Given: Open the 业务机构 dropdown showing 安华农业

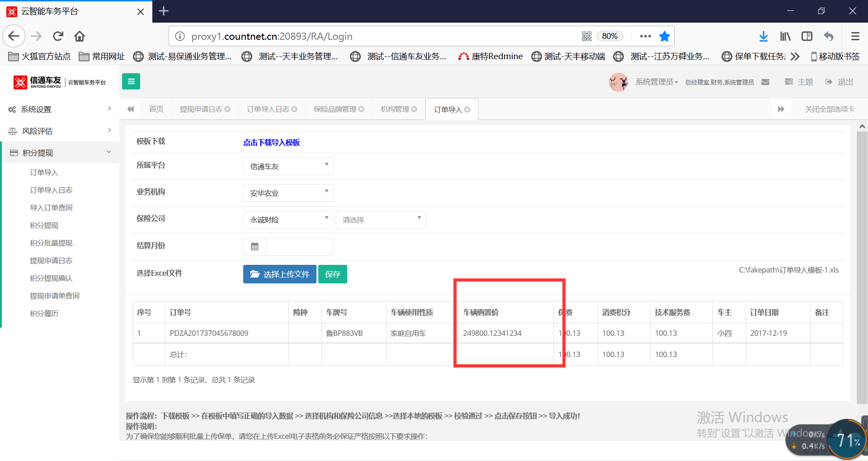Looking at the screenshot, I should tap(288, 193).
